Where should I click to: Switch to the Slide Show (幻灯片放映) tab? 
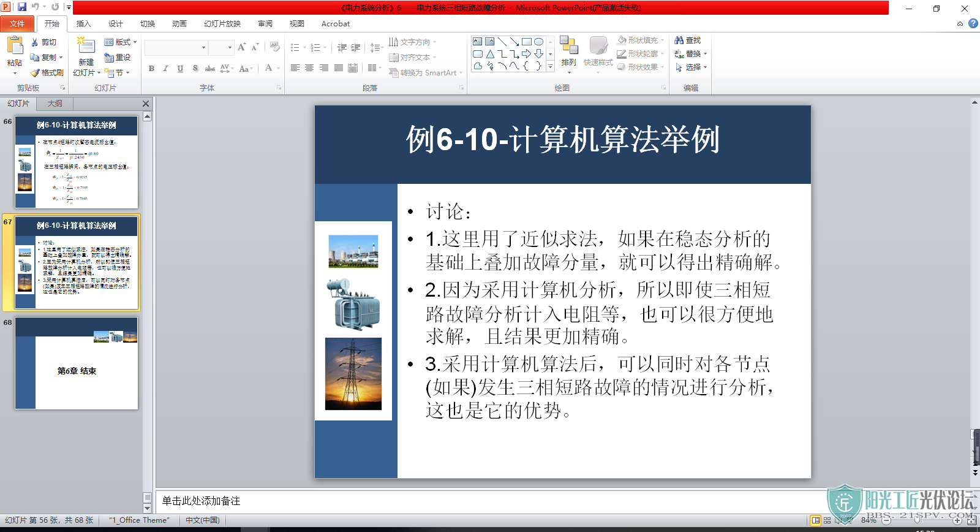click(x=222, y=24)
